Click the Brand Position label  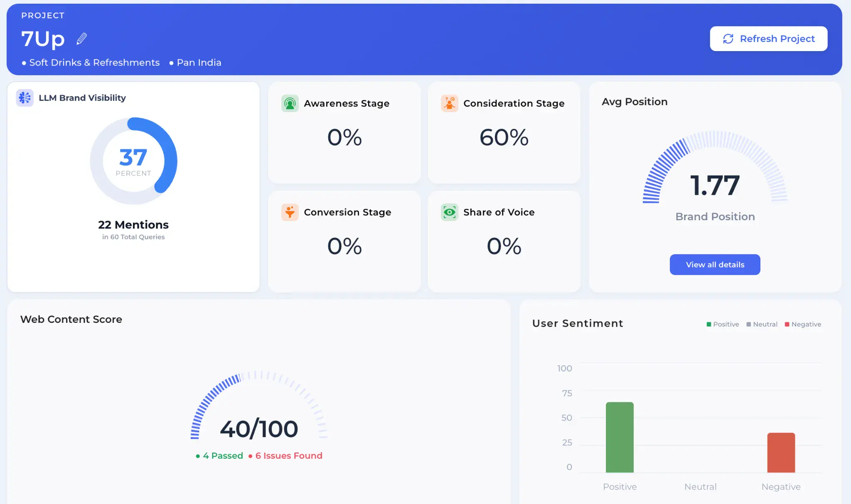(x=715, y=216)
